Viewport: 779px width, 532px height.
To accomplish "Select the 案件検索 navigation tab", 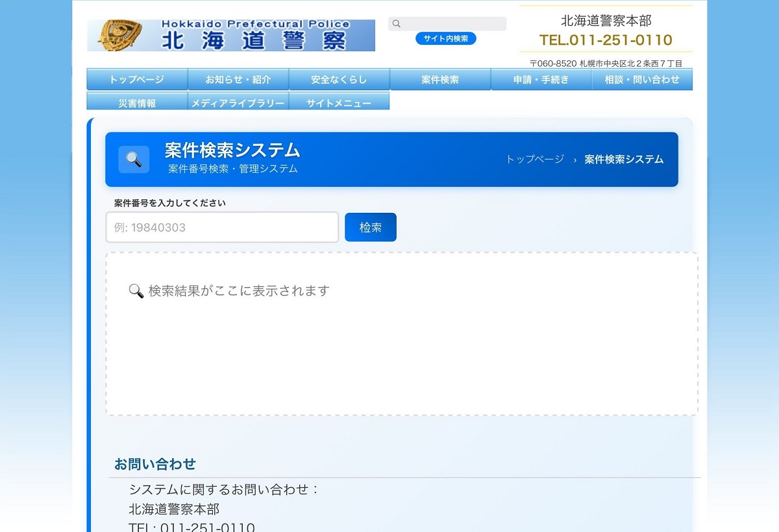I will tap(440, 79).
